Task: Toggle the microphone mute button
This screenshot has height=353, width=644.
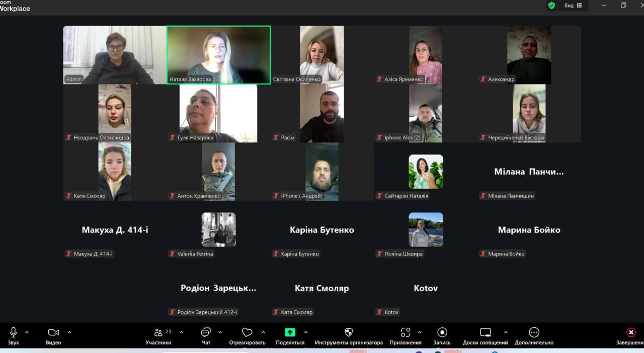Action: click(13, 332)
